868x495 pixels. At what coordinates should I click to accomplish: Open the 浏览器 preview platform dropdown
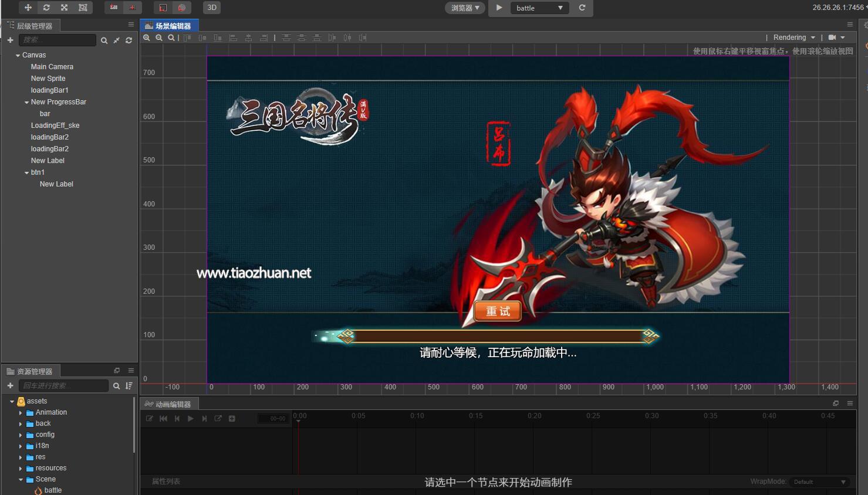click(465, 8)
